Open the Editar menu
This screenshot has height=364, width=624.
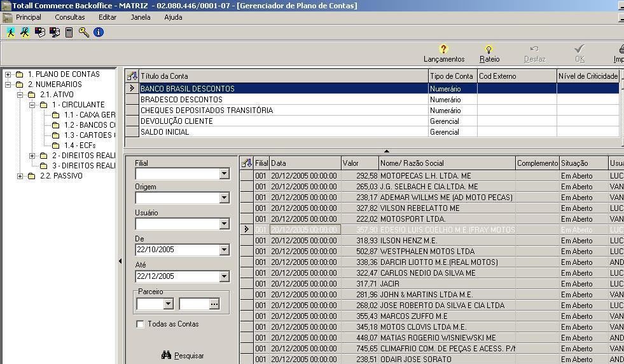click(x=107, y=18)
